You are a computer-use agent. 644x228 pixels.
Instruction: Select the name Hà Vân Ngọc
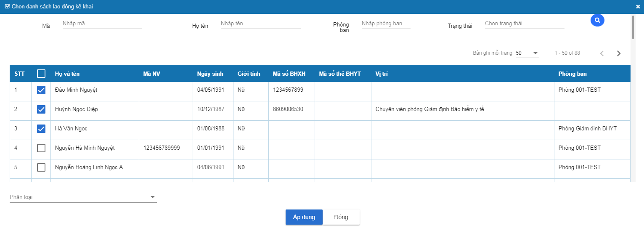pyautogui.click(x=71, y=129)
